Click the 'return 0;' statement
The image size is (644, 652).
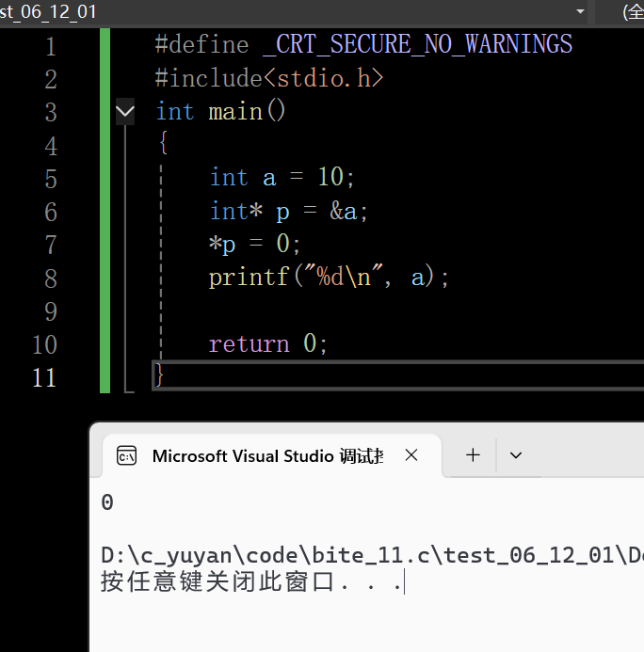pos(268,344)
